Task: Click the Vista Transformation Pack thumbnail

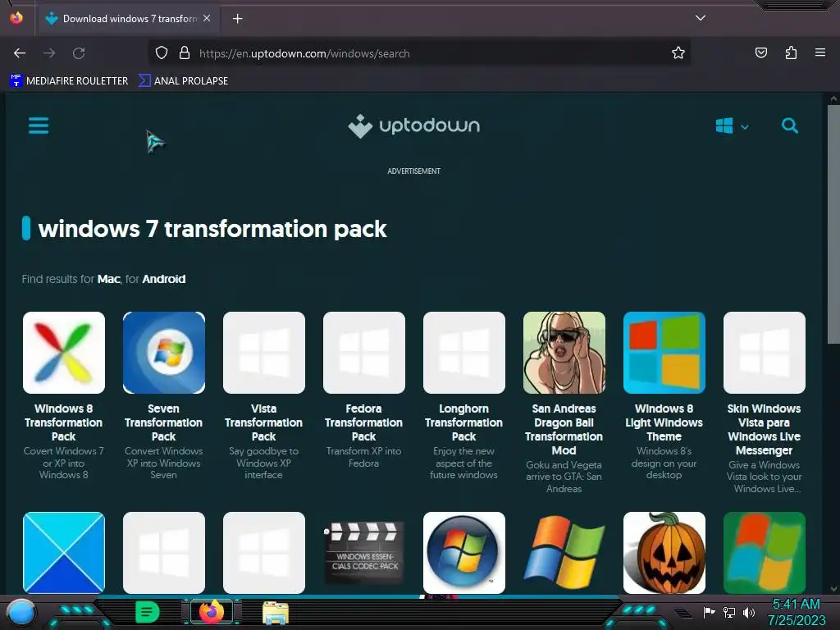Action: pyautogui.click(x=264, y=353)
